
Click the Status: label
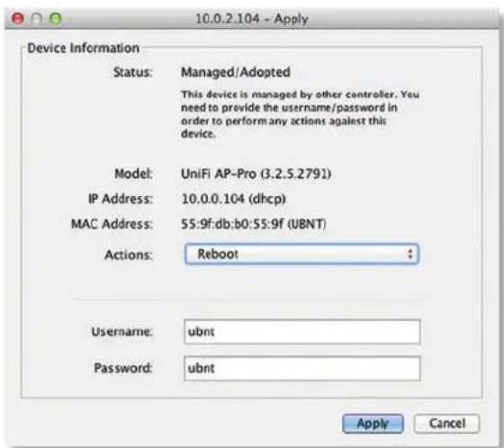click(x=133, y=72)
